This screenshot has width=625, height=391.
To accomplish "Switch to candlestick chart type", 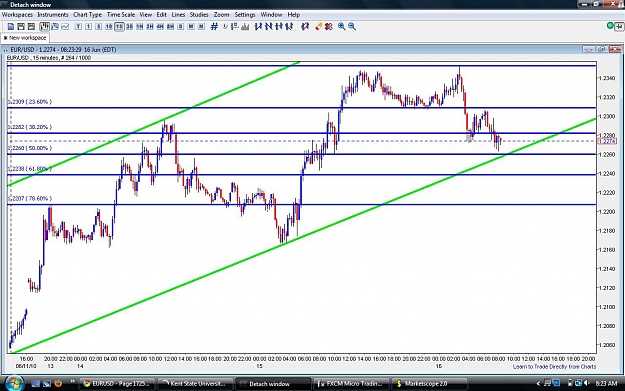I will click(x=44, y=27).
